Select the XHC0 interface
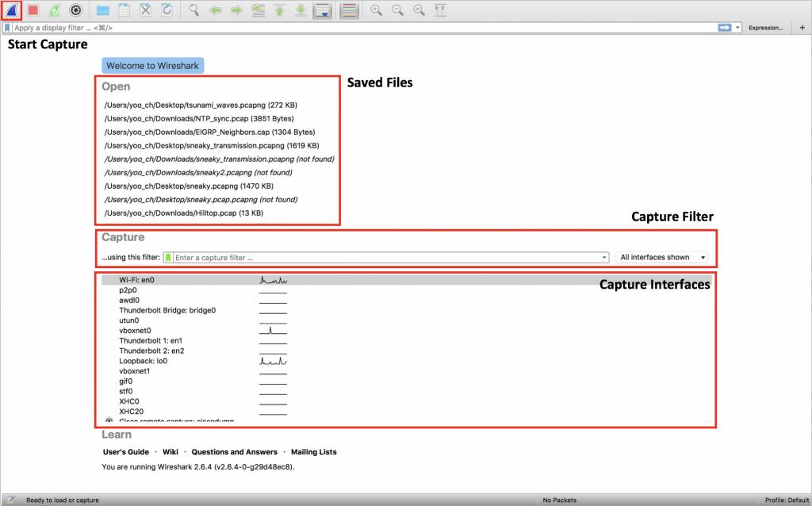 click(407, 401)
